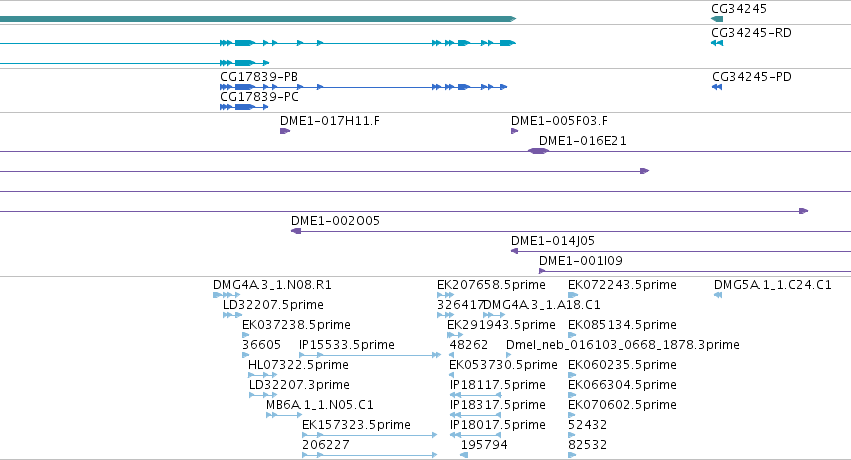The width and height of the screenshot is (851, 460).
Task: Click the thick teal gene bar at top
Action: coord(258,19)
